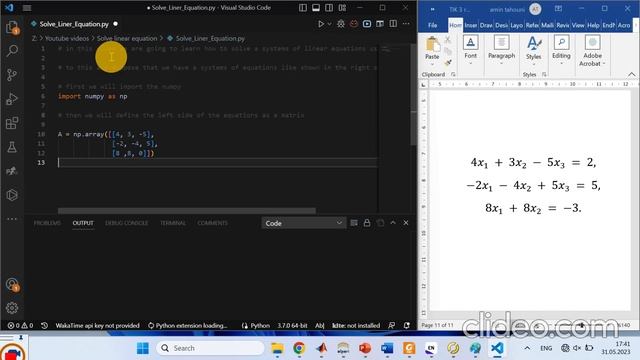Screen dimensions: 640x360
Task: Click Format Painter in Word clipboard group
Action: pyautogui.click(x=448, y=63)
